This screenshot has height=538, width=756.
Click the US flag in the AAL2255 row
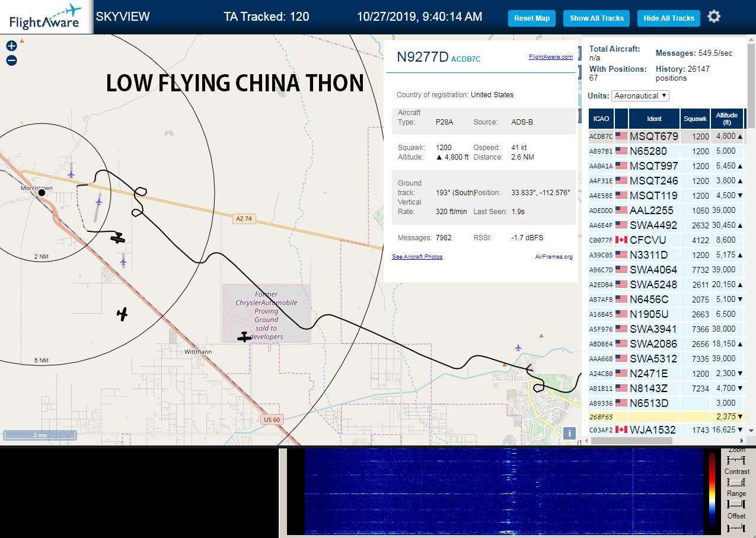(621, 211)
